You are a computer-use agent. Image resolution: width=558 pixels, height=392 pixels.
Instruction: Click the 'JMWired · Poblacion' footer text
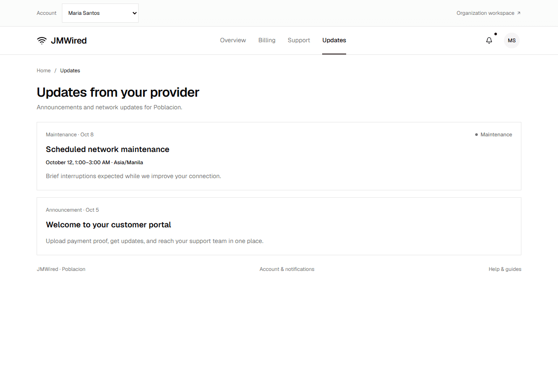click(x=61, y=269)
